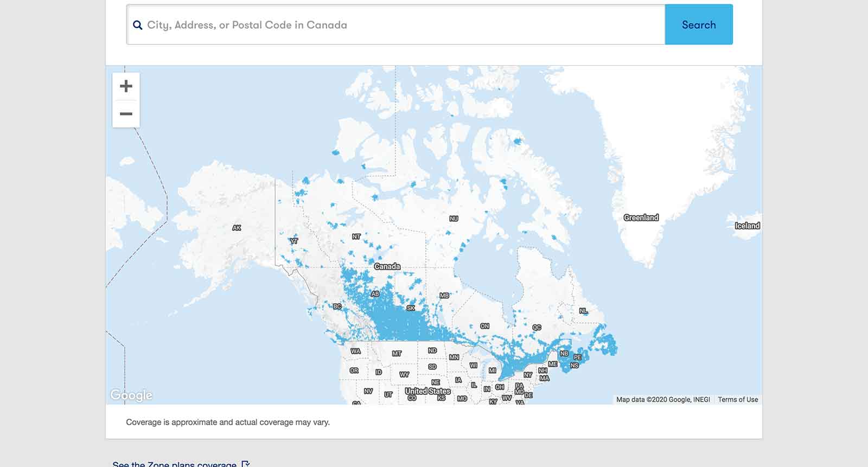Select the QC province marker
This screenshot has width=868, height=467.
click(x=537, y=327)
